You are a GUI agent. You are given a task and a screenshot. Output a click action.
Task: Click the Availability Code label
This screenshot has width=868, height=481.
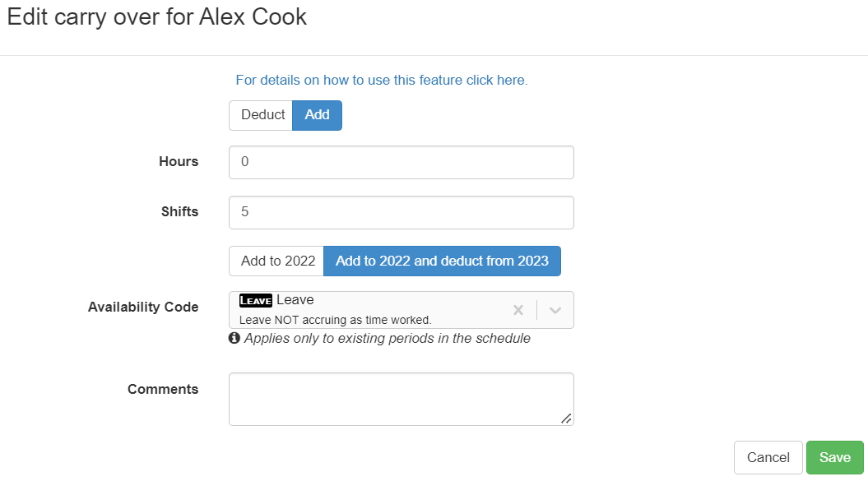(143, 308)
